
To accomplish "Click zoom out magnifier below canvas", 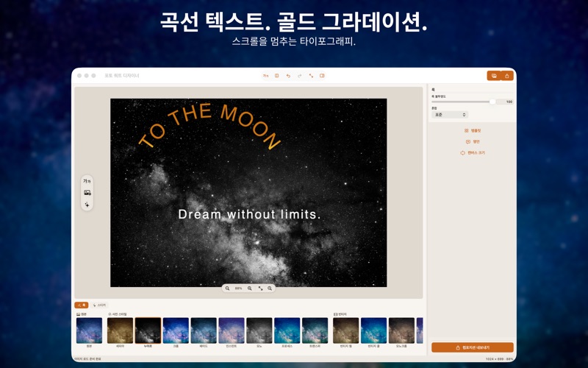I will (227, 289).
